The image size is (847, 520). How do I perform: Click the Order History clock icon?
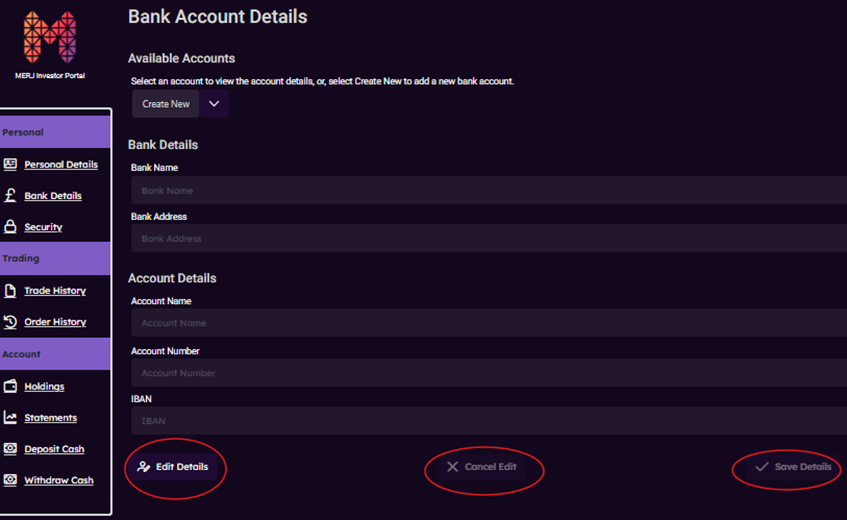coord(10,322)
